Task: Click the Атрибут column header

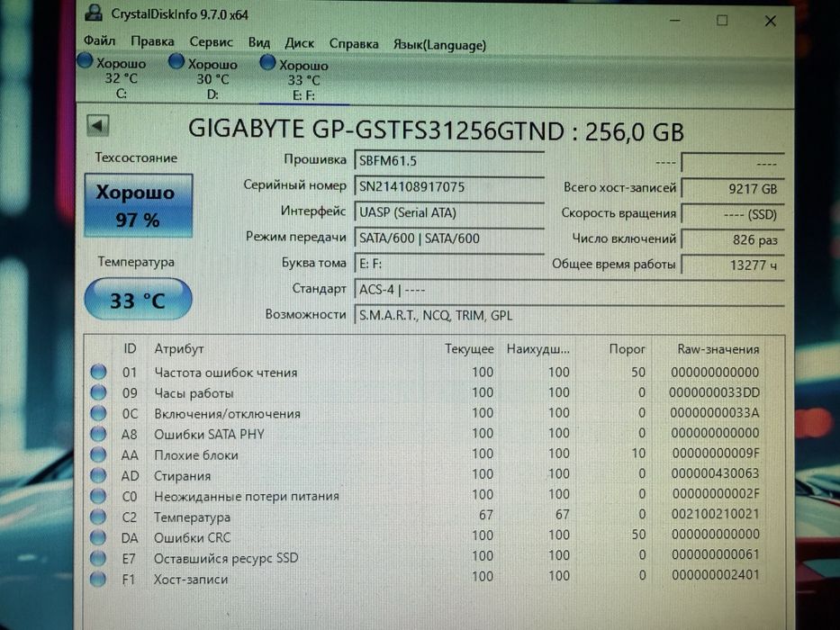Action: pyautogui.click(x=179, y=349)
